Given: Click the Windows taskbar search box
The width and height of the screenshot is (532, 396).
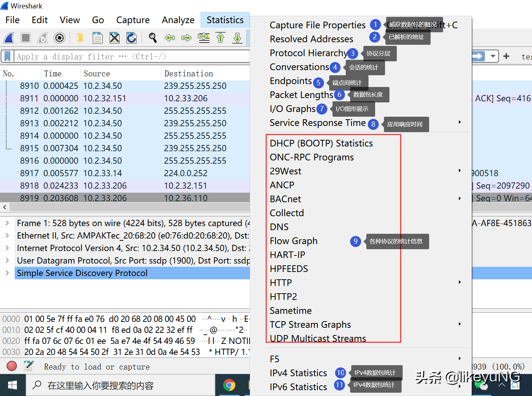Looking at the screenshot, I should coord(121,385).
